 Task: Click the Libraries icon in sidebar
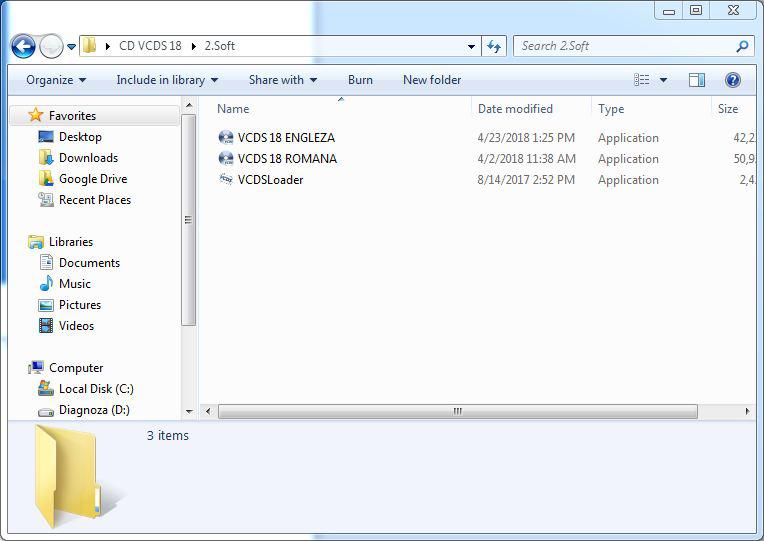pyautogui.click(x=36, y=241)
